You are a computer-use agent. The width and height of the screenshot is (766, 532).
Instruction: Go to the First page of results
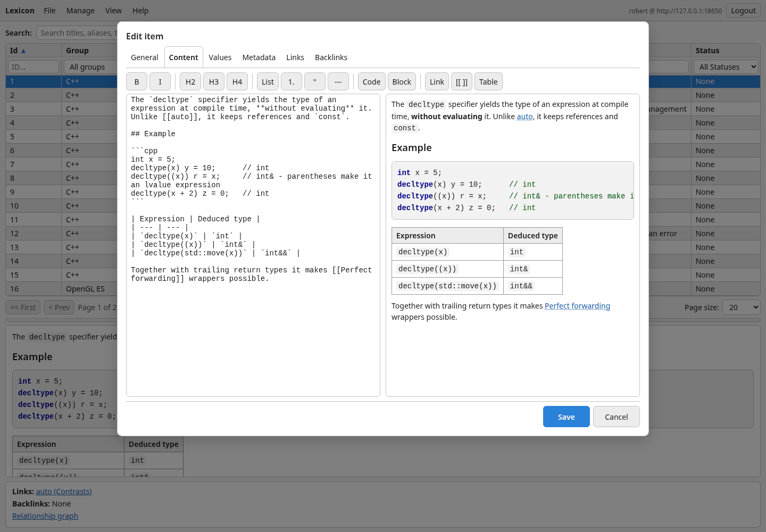(23, 307)
